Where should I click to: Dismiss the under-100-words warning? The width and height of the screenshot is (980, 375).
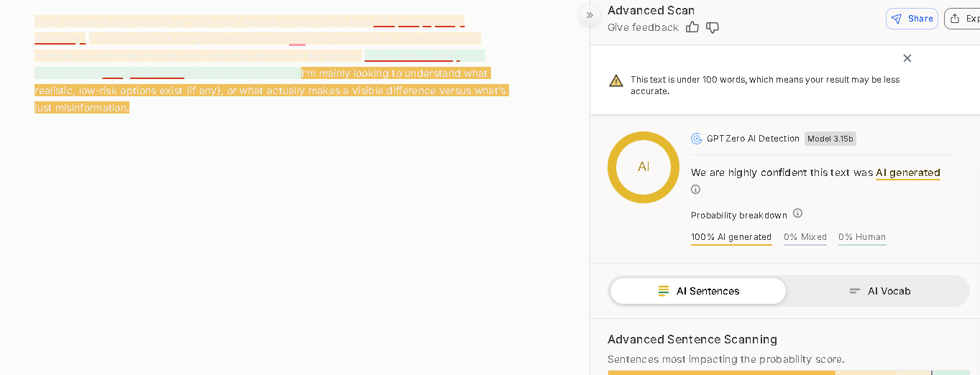[x=907, y=58]
